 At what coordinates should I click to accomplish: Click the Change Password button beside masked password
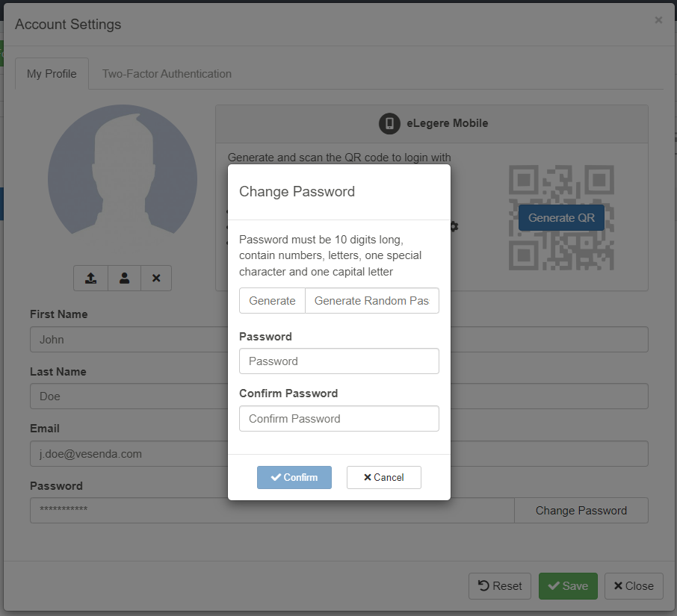click(x=581, y=511)
